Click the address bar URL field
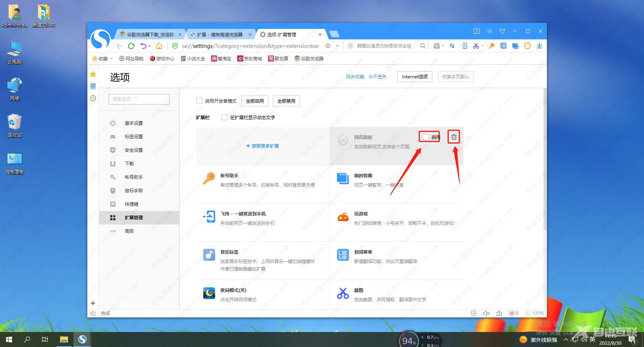Screen dimensions: 644x347 (x=250, y=46)
